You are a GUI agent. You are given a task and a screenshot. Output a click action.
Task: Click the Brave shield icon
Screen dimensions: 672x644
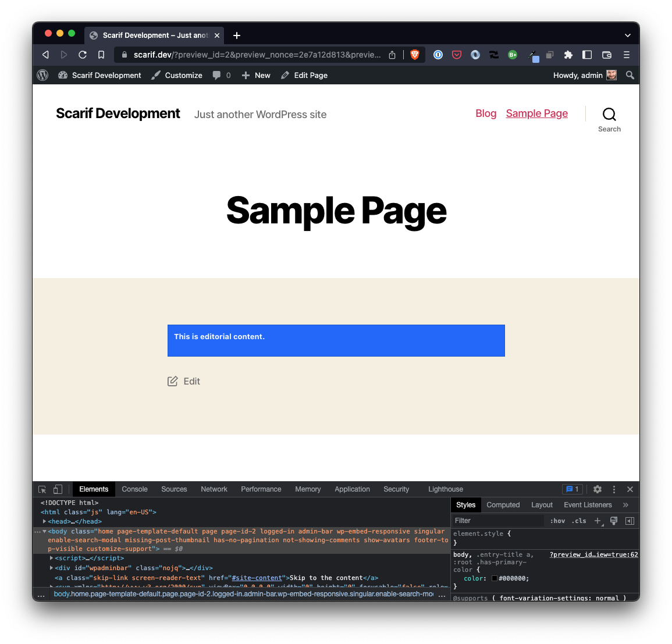pos(415,55)
